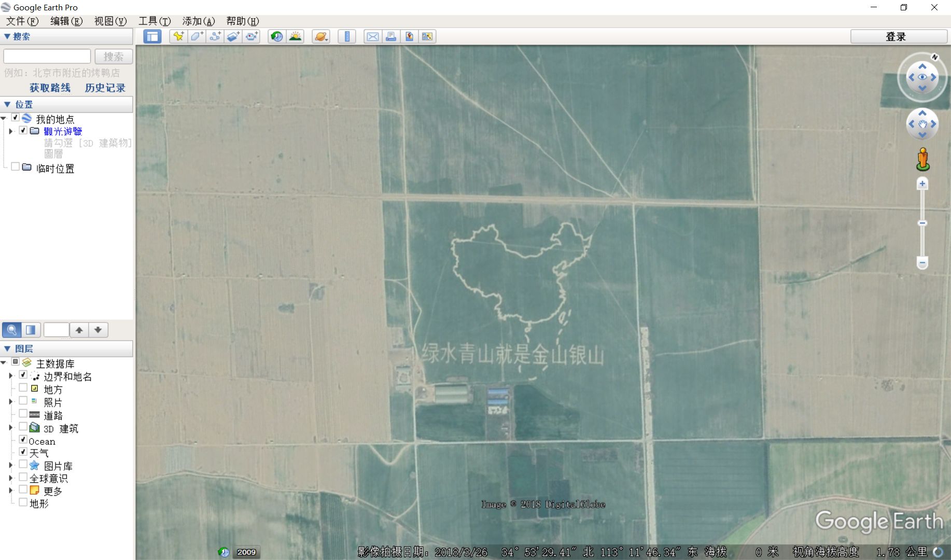Open the 文件 menu
The image size is (951, 560).
pos(22,21)
